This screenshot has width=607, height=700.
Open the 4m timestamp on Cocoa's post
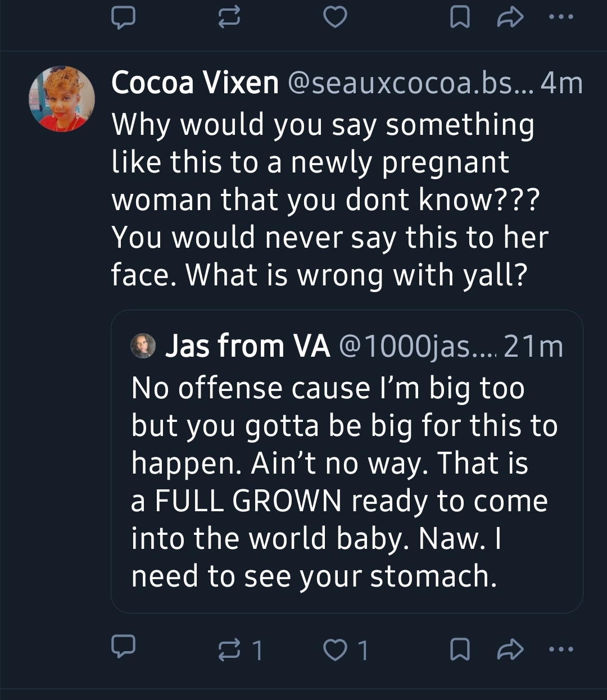[561, 83]
